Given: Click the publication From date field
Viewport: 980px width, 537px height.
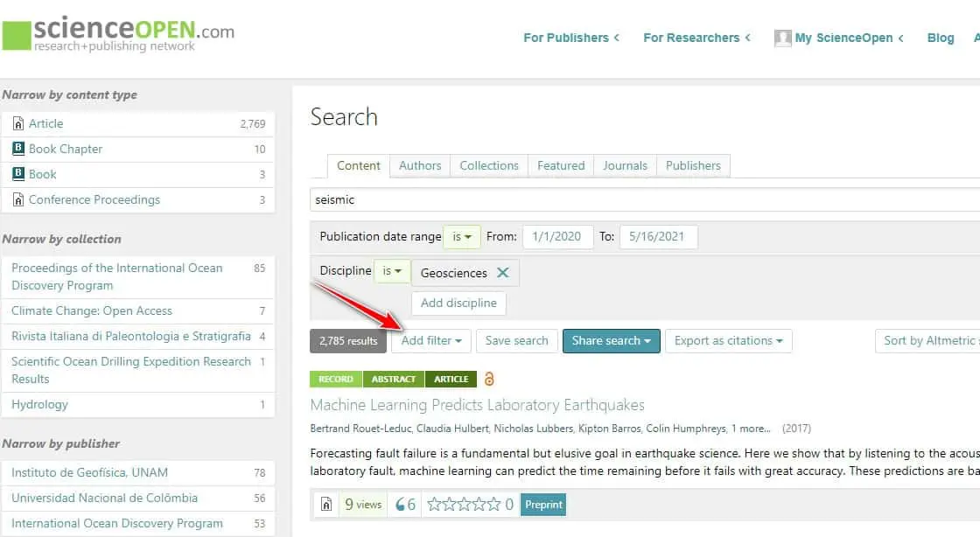Looking at the screenshot, I should coord(557,237).
